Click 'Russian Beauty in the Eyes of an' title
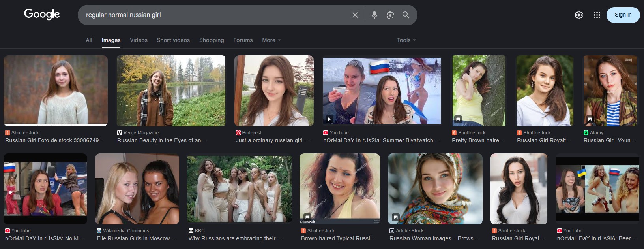 click(x=162, y=140)
